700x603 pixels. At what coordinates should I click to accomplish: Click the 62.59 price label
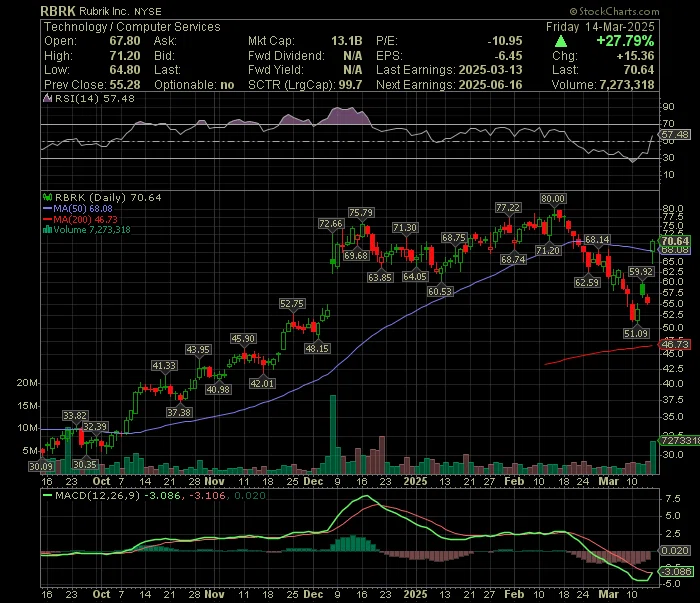click(587, 283)
